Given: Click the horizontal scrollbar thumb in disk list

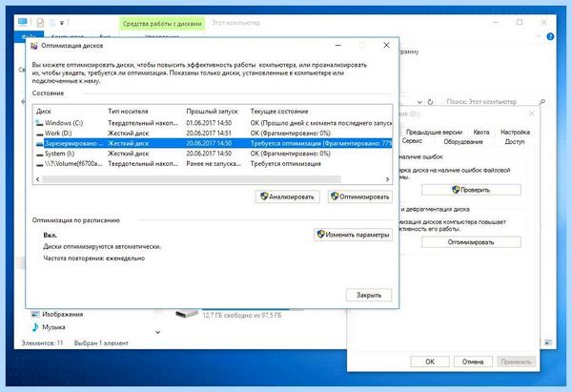Looking at the screenshot, I should click(192, 179).
